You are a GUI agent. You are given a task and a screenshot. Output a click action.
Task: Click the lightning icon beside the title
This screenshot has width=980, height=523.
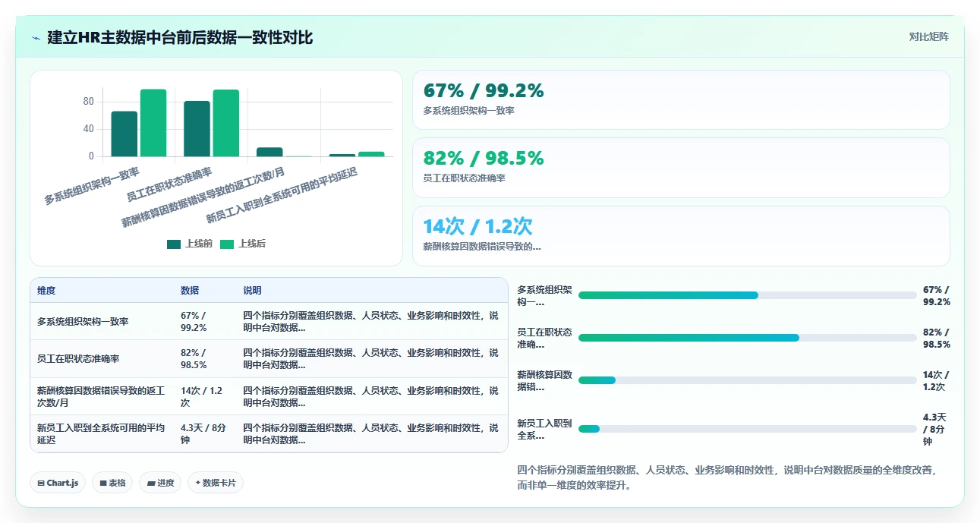coord(36,38)
